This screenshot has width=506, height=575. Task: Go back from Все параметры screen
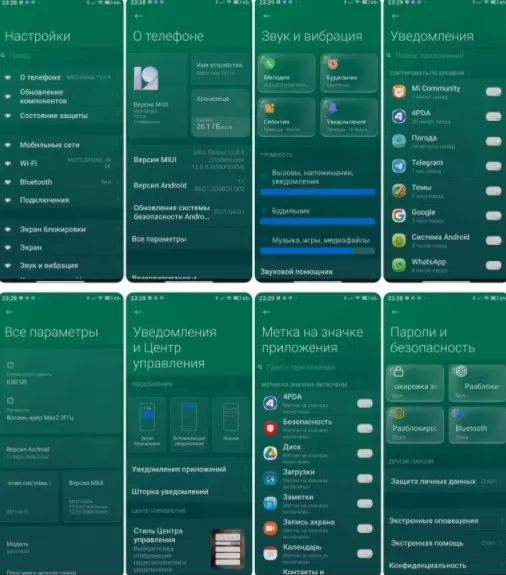[10, 312]
